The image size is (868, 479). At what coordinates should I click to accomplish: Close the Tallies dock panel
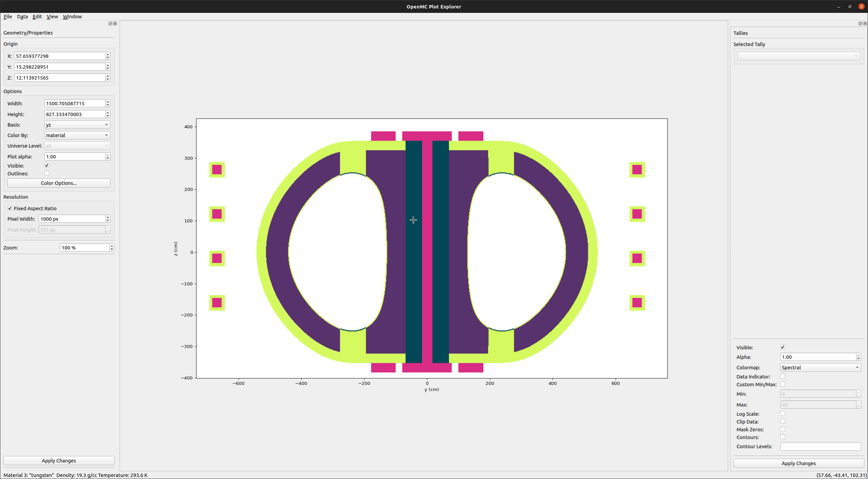coord(865,23)
